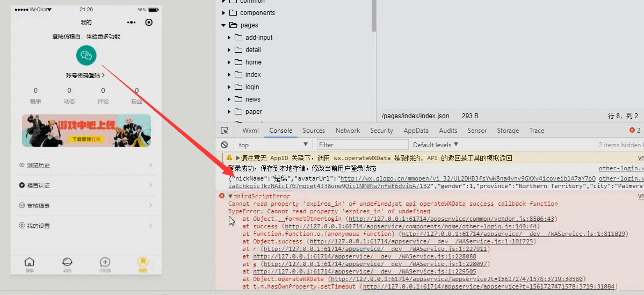Tap the 我的设置 list row chevron
Screen dimensions: 644x295
click(x=151, y=226)
